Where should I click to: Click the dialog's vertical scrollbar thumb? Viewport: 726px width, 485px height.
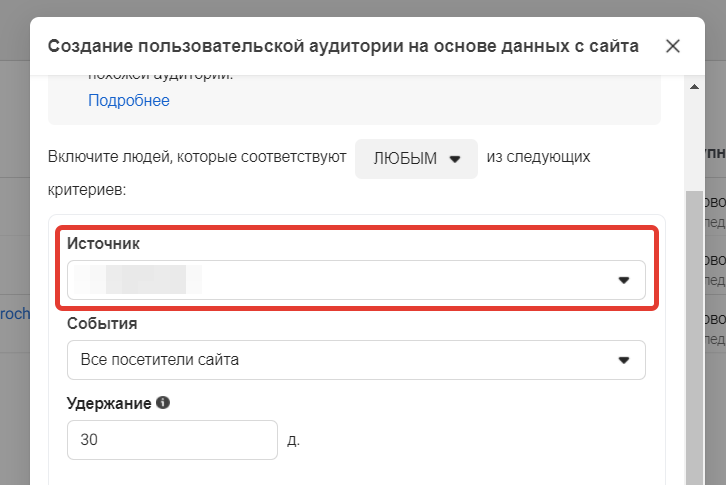click(694, 330)
